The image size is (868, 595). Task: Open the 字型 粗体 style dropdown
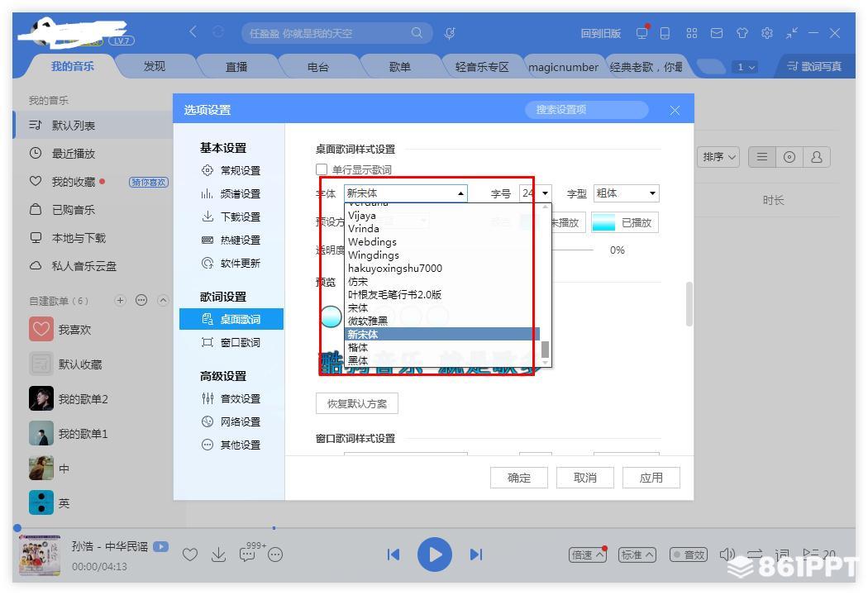(x=626, y=193)
